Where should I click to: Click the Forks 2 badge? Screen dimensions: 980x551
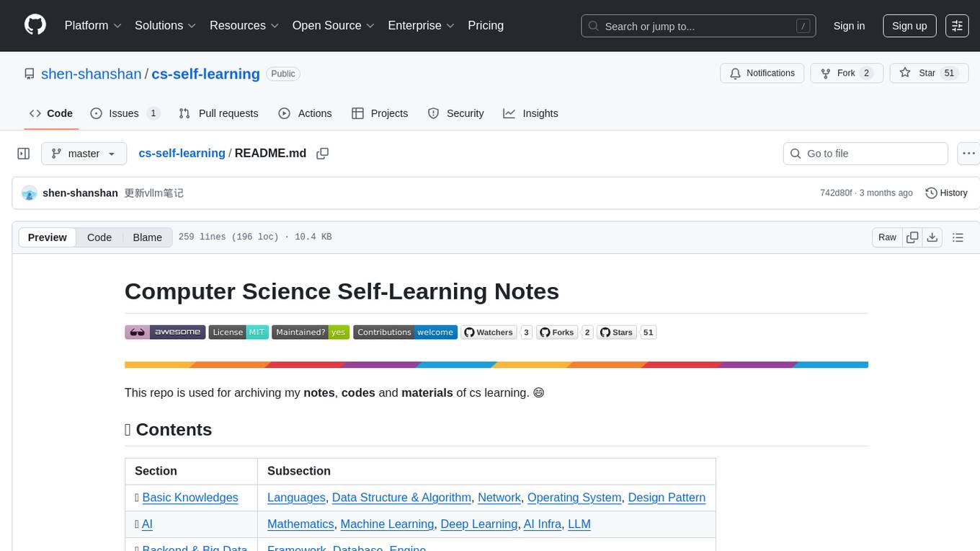coord(565,332)
